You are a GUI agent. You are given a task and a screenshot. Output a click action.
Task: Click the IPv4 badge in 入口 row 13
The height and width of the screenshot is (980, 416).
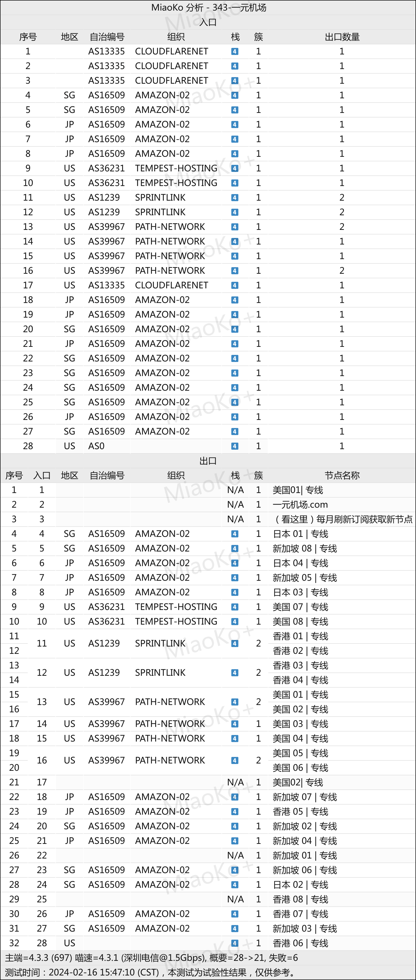pos(235,227)
